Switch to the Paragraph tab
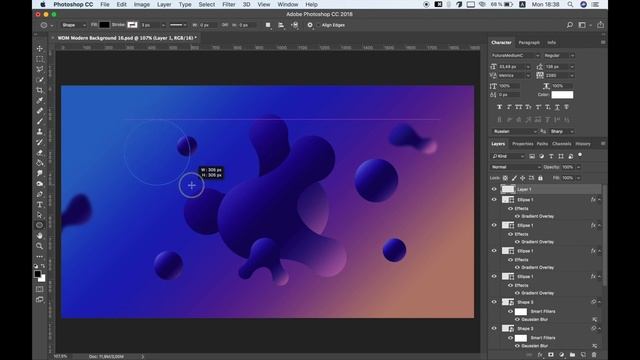 click(x=529, y=42)
